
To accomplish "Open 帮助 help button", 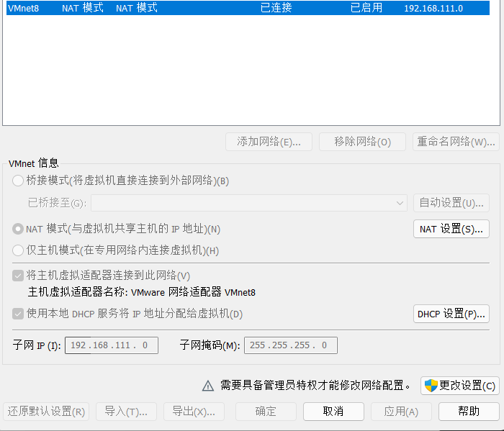I will 469,412.
